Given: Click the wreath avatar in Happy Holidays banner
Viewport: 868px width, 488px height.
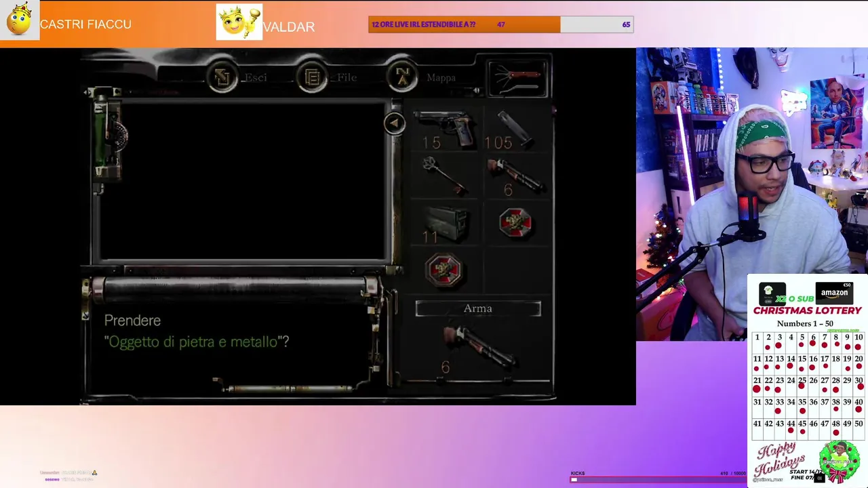Looking at the screenshot, I should coord(840,462).
